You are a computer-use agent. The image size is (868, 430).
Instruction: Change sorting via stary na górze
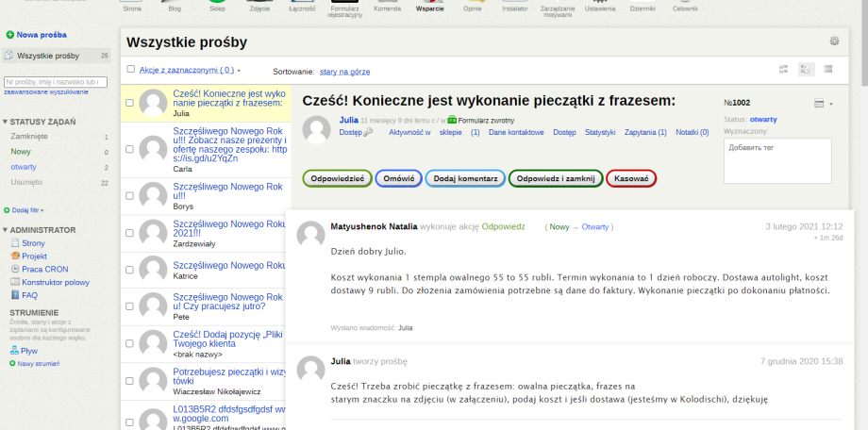345,72
